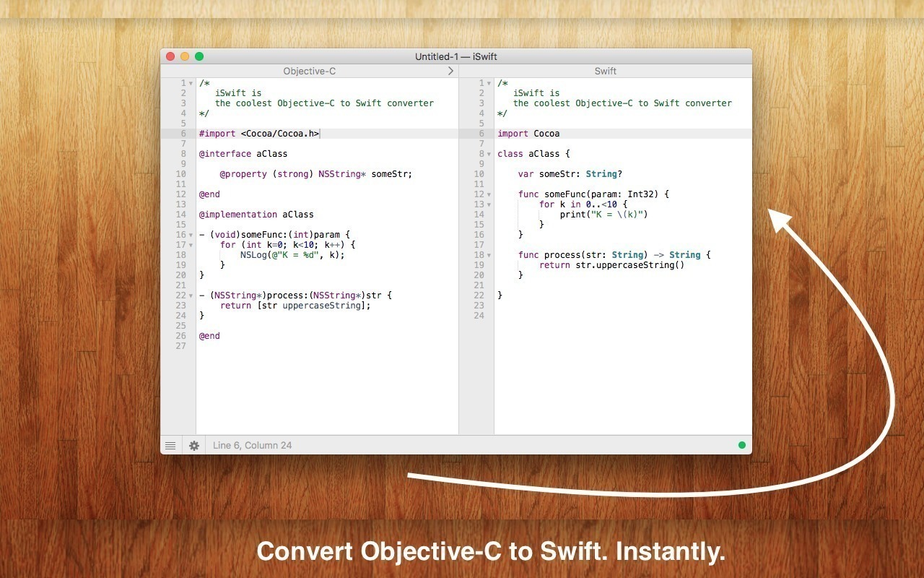This screenshot has width=924, height=578.
Task: Click the 'for (int k=0; k<10; k++) {' line
Action: pyautogui.click(x=288, y=245)
